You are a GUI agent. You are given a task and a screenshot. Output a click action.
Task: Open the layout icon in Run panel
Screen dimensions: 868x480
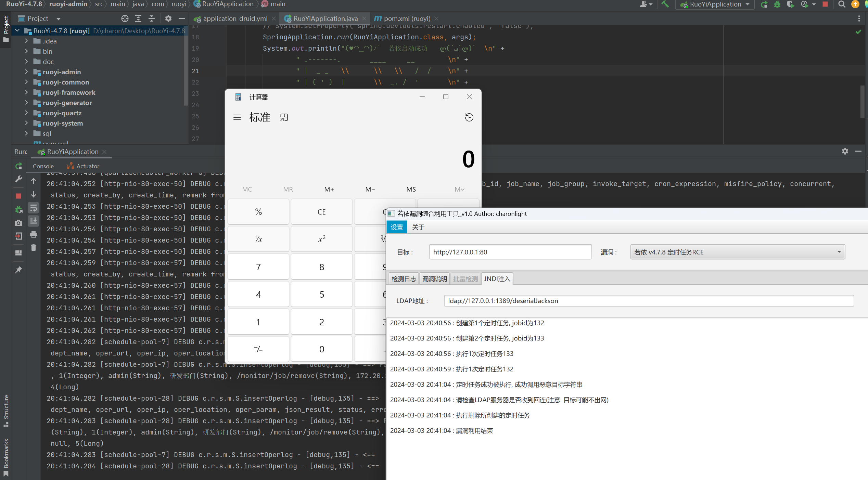(x=18, y=253)
